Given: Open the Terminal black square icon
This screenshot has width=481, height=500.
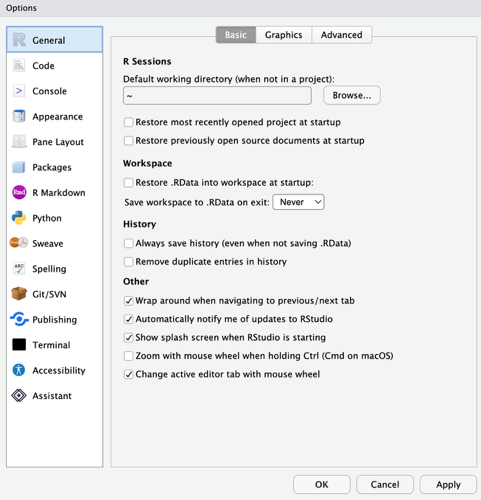Looking at the screenshot, I should coord(19,345).
